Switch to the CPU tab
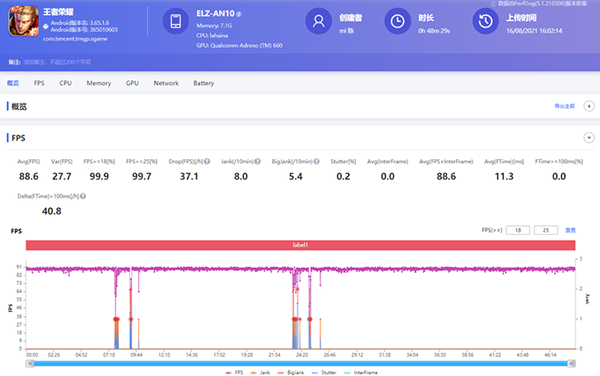This screenshot has height=376, width=600. pyautogui.click(x=65, y=83)
